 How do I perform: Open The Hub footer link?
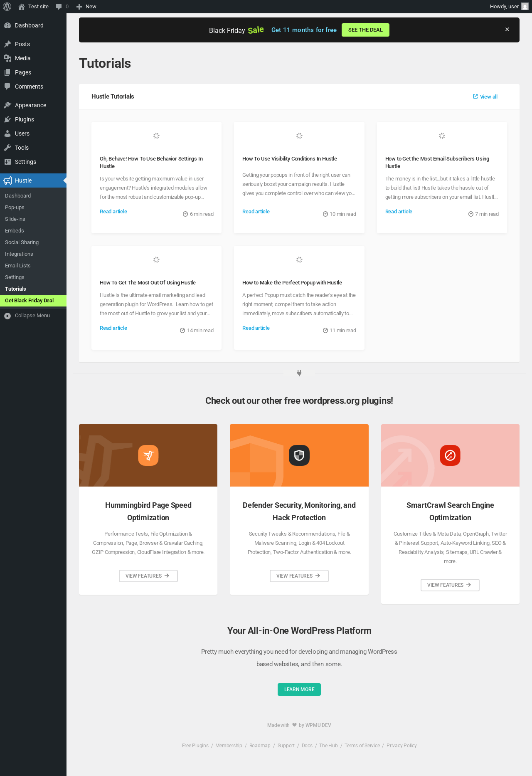(328, 746)
